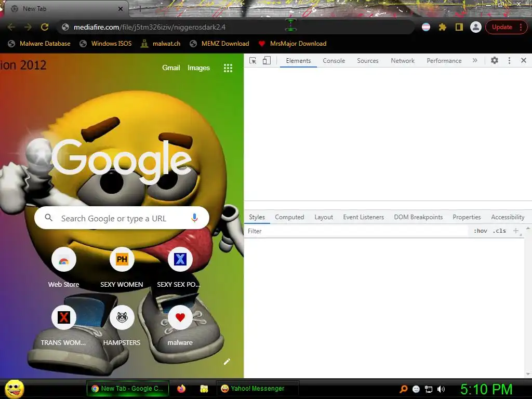Open the Images link

click(198, 68)
